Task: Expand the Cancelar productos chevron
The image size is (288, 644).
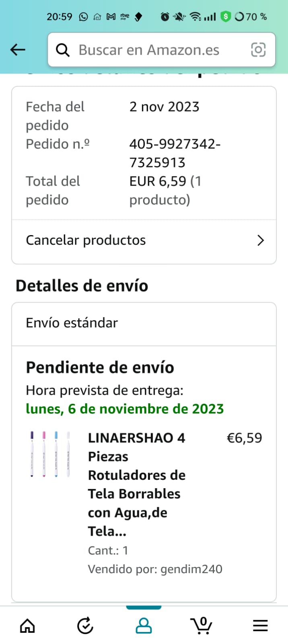Action: [260, 241]
